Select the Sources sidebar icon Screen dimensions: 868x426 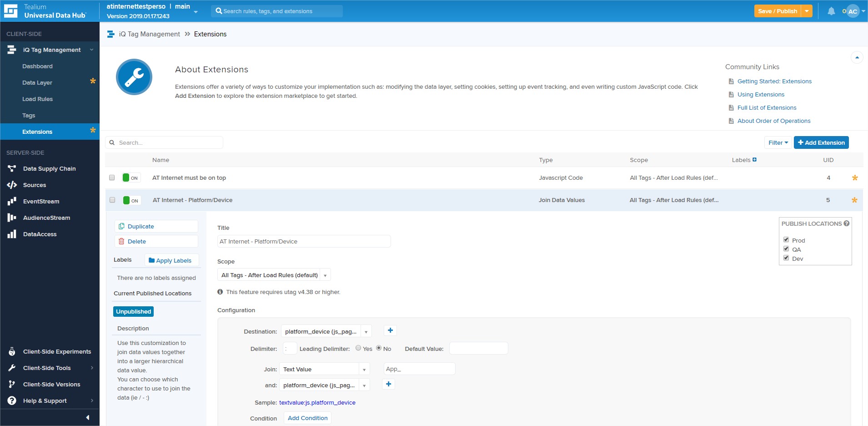pyautogui.click(x=11, y=185)
